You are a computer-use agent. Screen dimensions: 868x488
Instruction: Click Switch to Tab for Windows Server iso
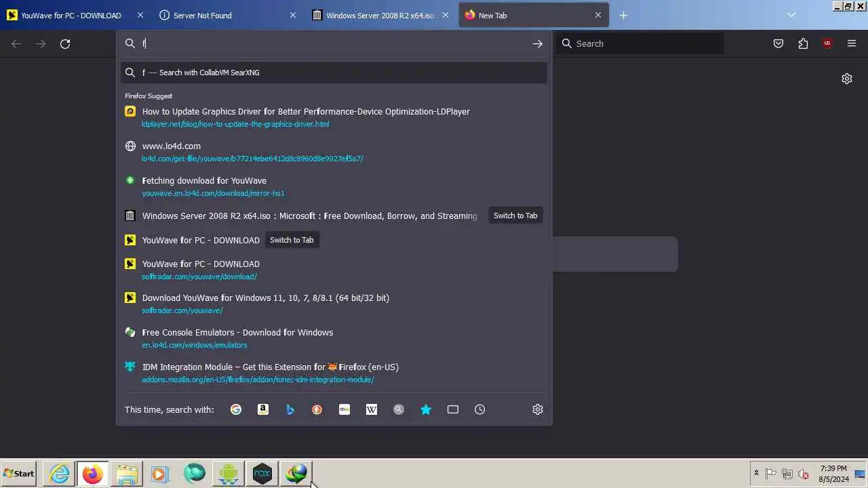pos(515,216)
